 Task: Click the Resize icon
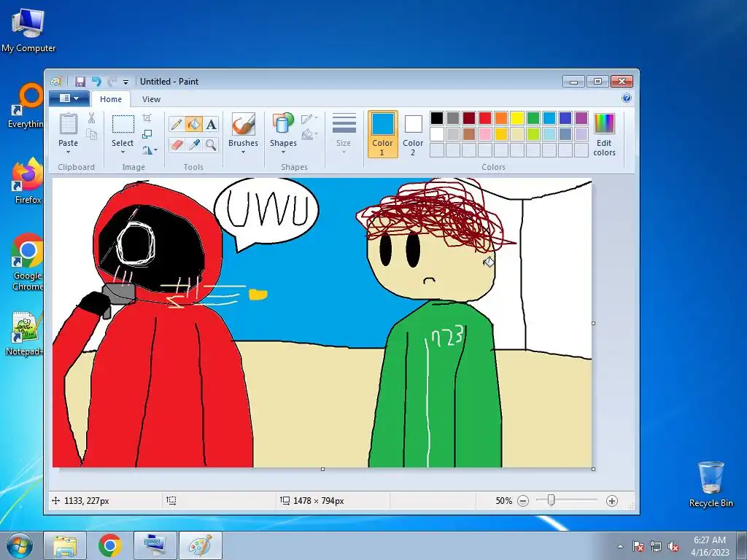click(147, 134)
